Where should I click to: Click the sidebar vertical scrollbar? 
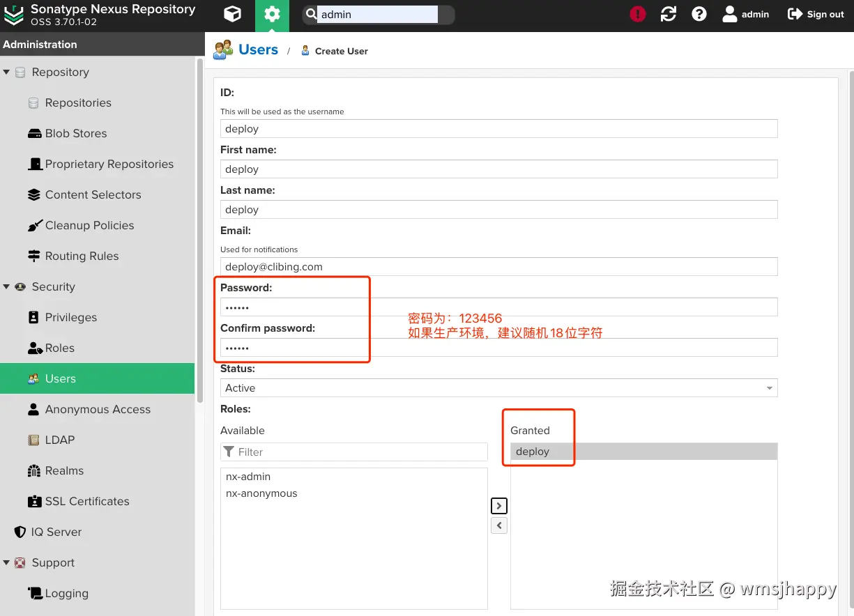(x=200, y=230)
